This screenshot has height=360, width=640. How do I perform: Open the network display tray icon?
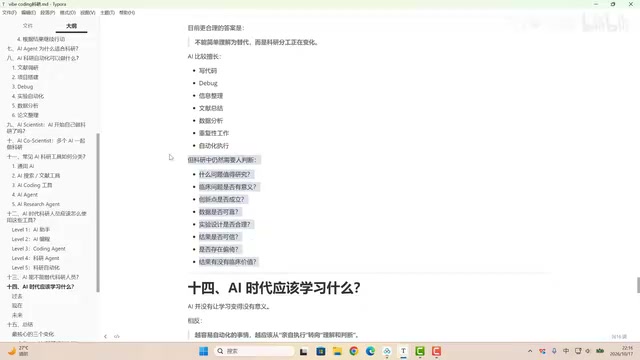(578, 351)
